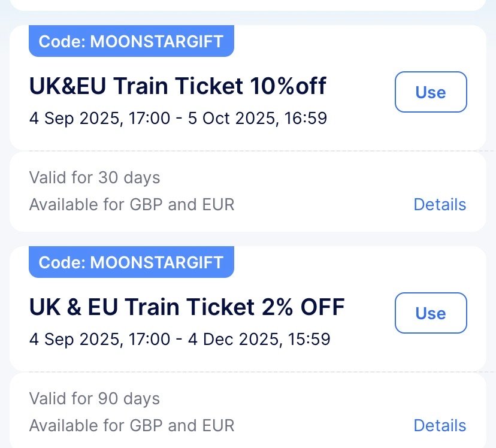Tap the MOONSTARGIFT code badge on 2% OFF coupon

131,262
